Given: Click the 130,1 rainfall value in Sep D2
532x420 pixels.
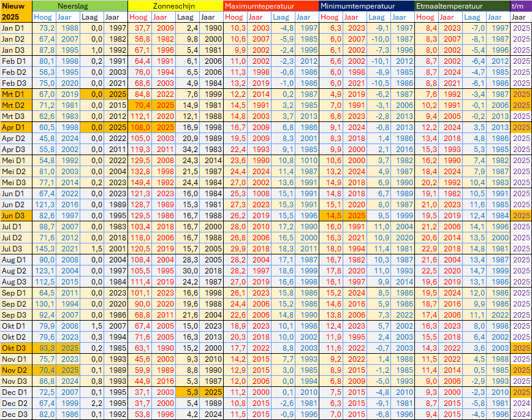Looking at the screenshot, I should [x=44, y=304].
